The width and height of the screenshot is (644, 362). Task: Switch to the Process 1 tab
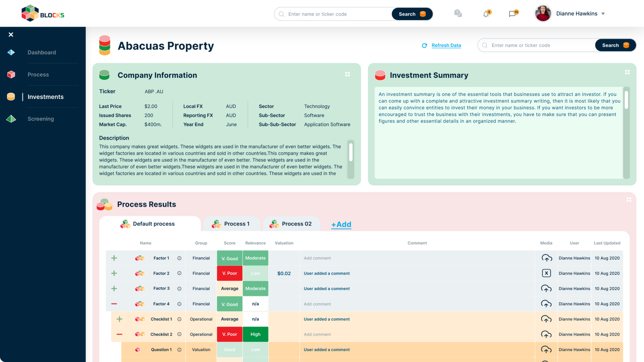tap(231, 224)
